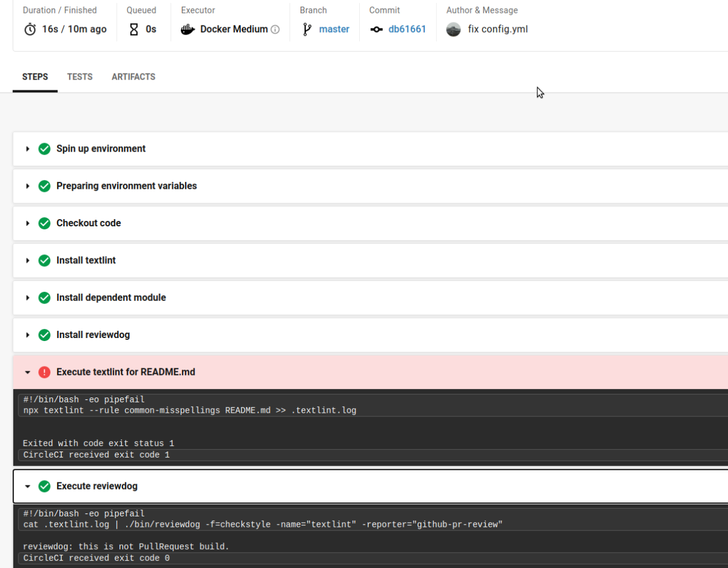Click the Preparing environment variables title
This screenshot has height=568, width=728.
click(127, 186)
